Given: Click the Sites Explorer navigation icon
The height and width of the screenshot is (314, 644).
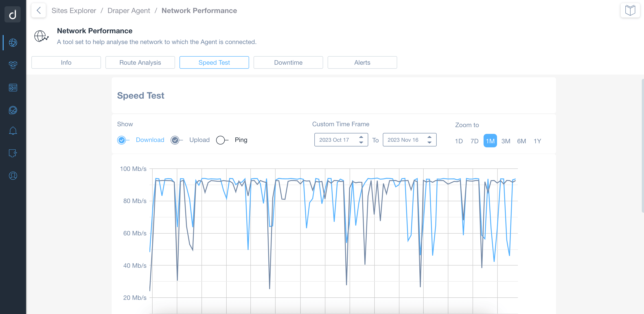Looking at the screenshot, I should (x=13, y=42).
